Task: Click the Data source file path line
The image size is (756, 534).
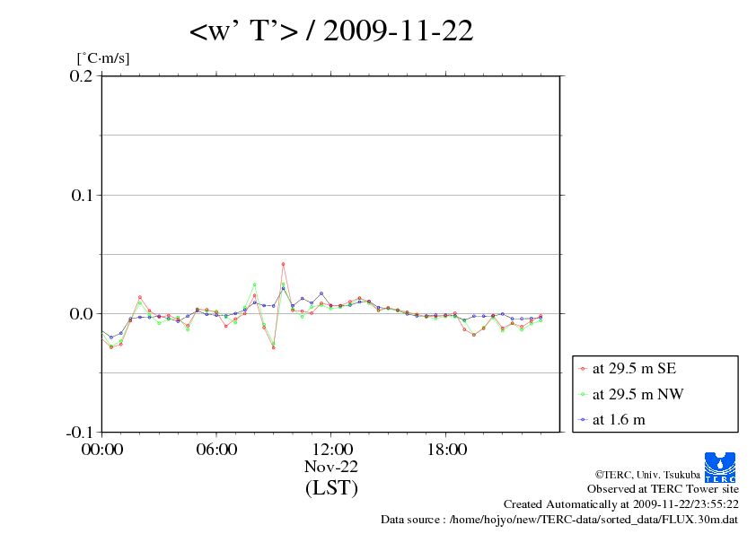Action: pyautogui.click(x=559, y=520)
